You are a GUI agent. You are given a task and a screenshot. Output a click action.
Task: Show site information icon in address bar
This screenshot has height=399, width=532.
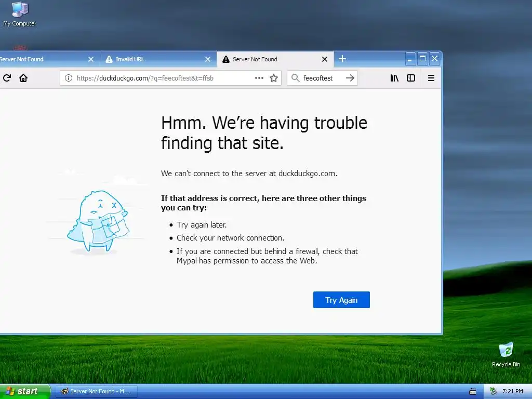pos(69,78)
